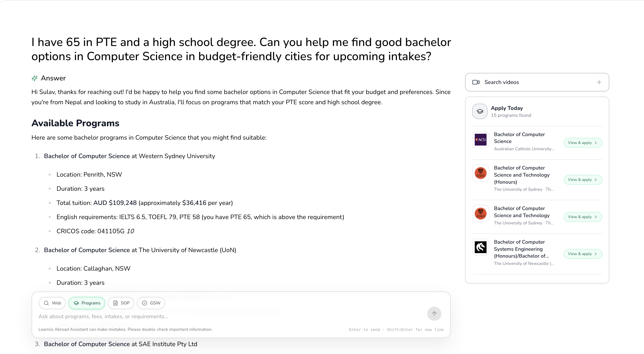Click the green sparkle Answer icon

pos(35,78)
